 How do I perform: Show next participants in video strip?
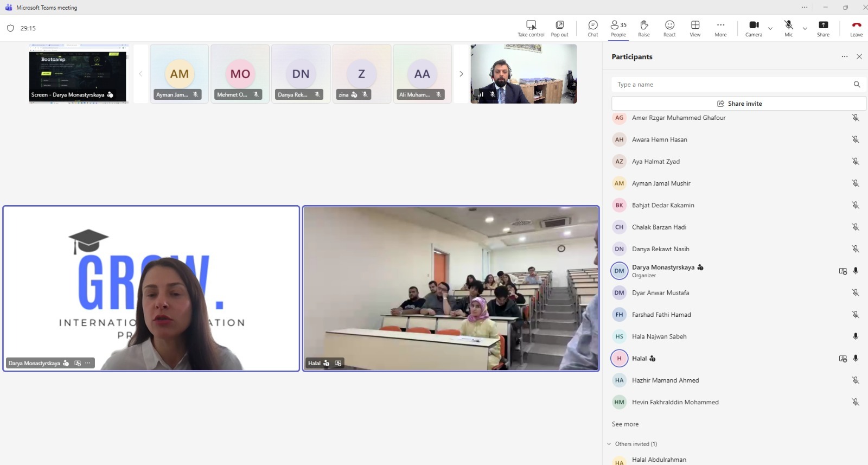(x=461, y=74)
